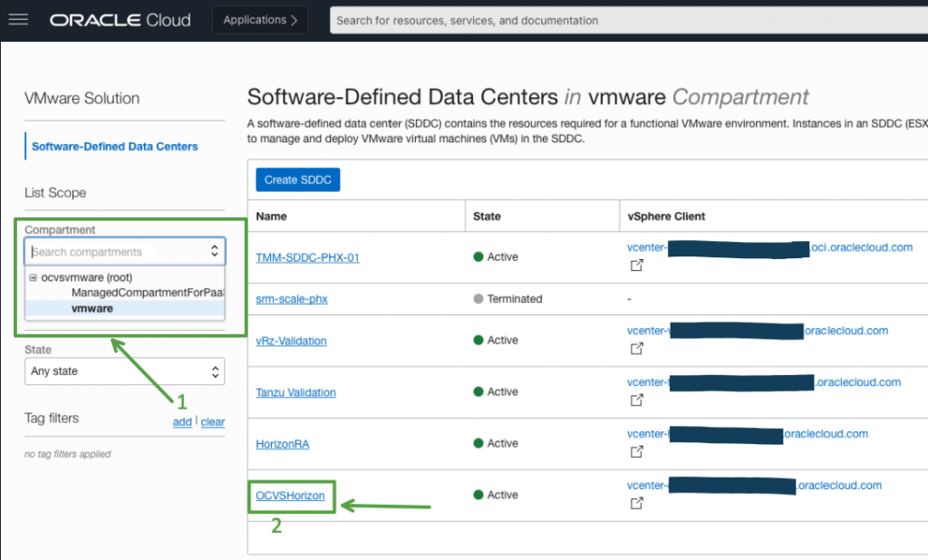Open external link icon for TMM-SDDC-PHX-01 vSphere

pyautogui.click(x=636, y=266)
